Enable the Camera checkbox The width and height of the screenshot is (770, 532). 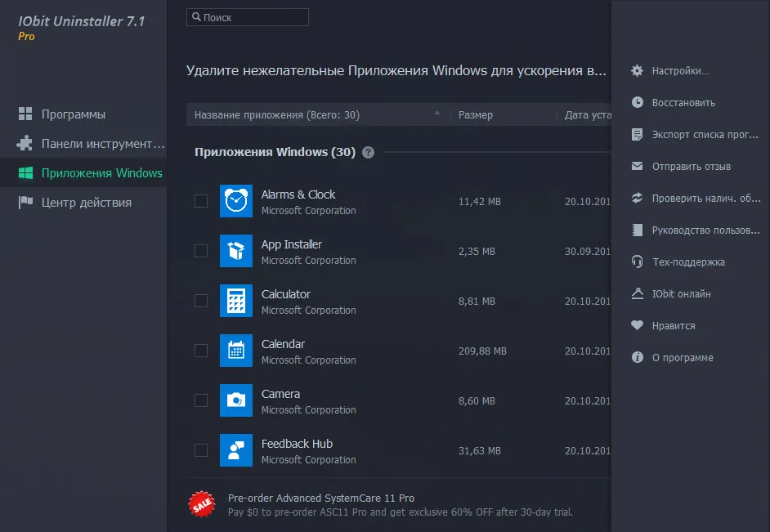tap(201, 400)
